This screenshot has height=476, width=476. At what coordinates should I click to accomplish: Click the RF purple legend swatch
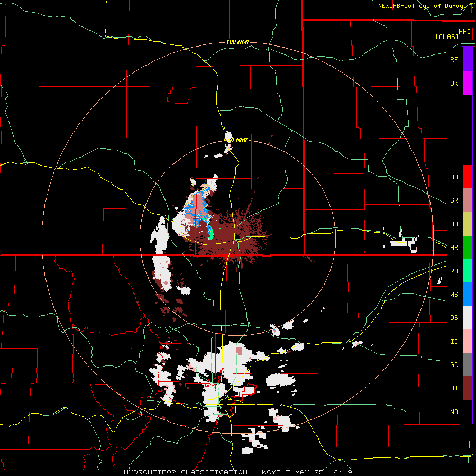click(467, 59)
